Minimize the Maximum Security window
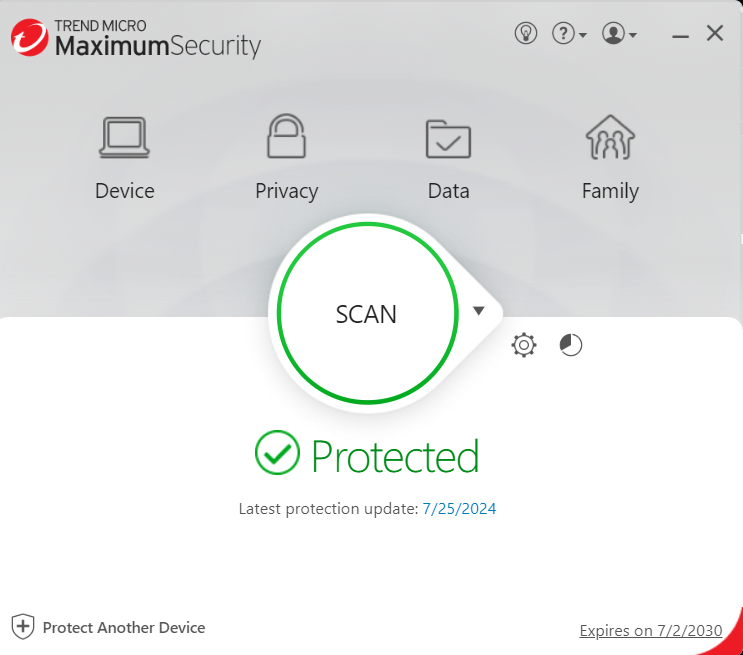The width and height of the screenshot is (743, 655). [x=681, y=34]
